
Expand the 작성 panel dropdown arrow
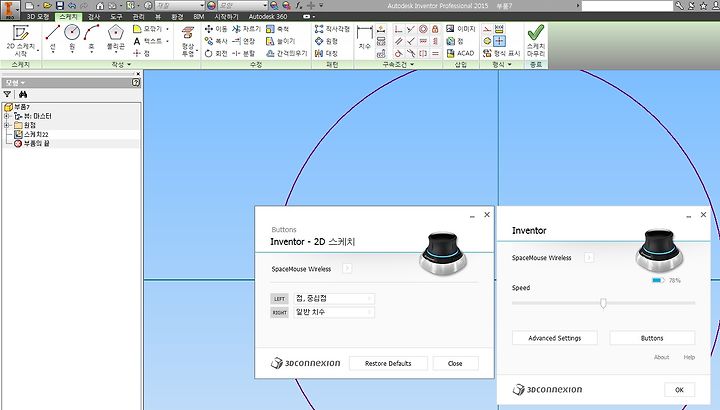pyautogui.click(x=129, y=65)
